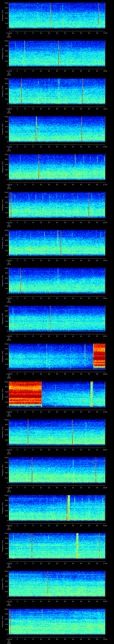Open the last spectrogram, starting at 4:32:00

(57, 621)
